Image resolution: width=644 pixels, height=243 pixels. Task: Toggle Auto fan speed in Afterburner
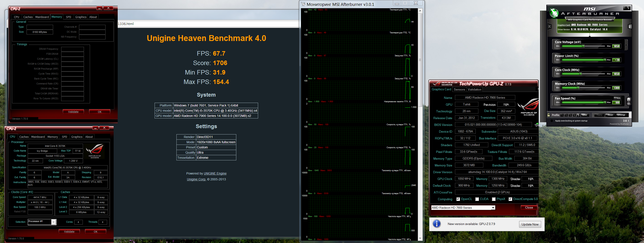(617, 98)
